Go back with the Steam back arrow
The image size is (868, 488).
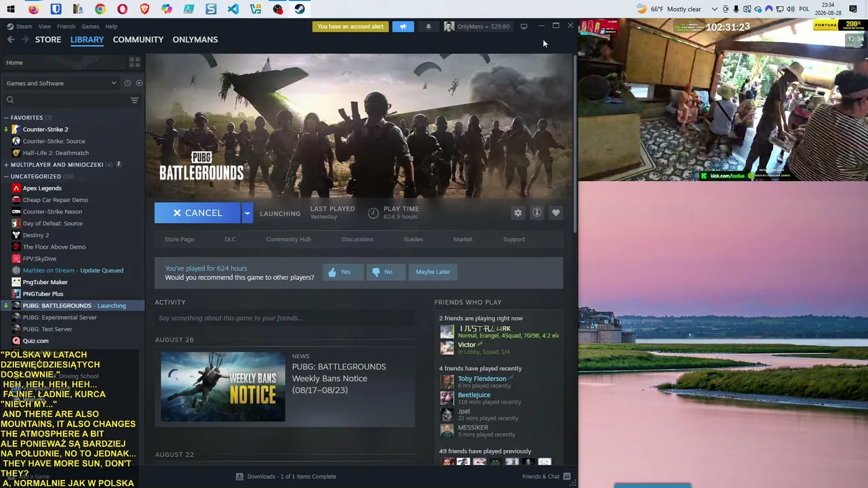11,39
